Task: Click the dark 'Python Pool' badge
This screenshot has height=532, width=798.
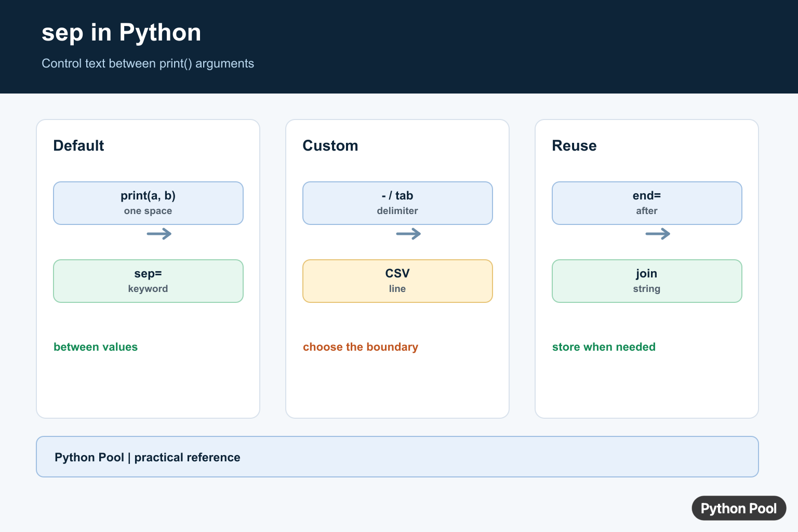Action: [x=739, y=508]
